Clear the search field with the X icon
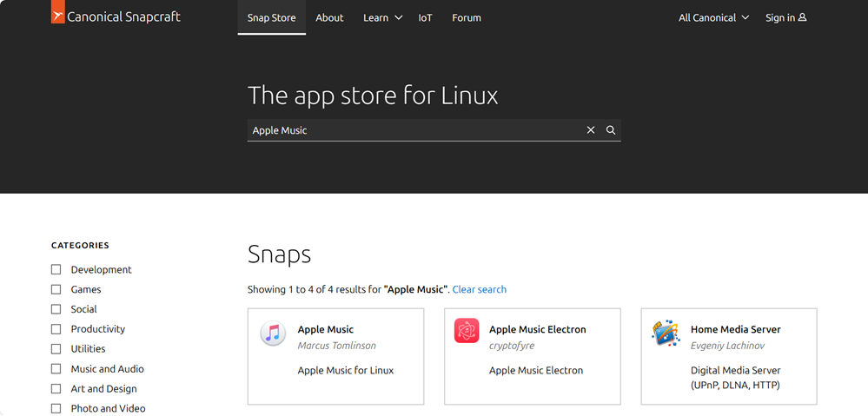The image size is (868, 416). point(591,130)
